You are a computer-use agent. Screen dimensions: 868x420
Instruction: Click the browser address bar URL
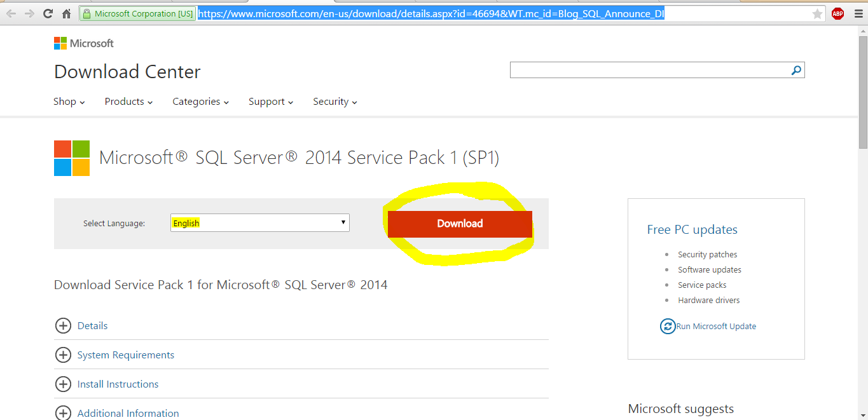[x=431, y=13]
